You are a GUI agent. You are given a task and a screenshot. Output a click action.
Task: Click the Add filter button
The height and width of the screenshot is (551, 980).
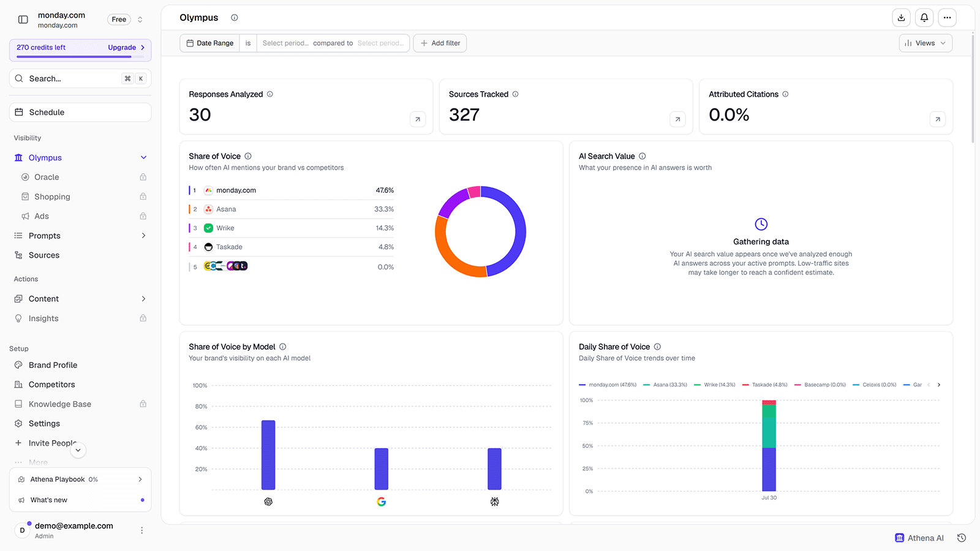click(440, 43)
